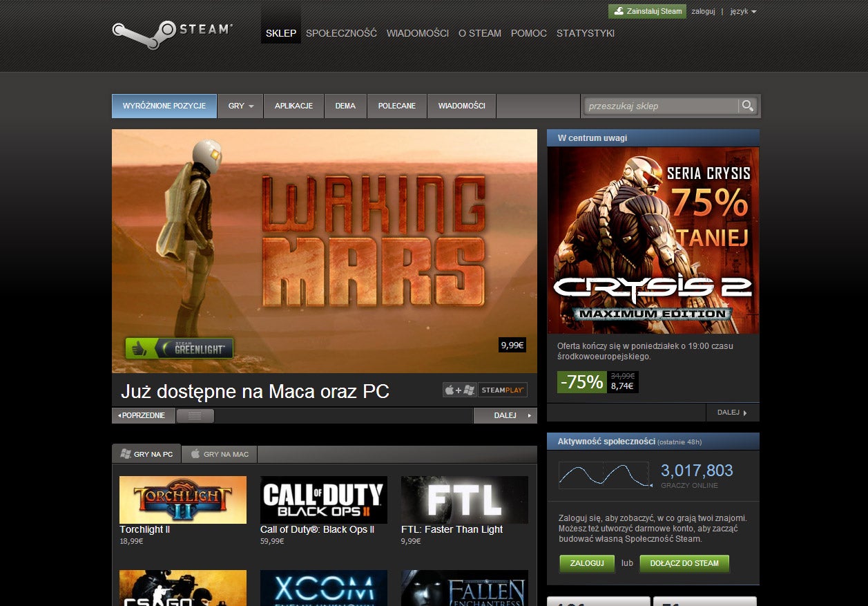868x606 pixels.
Task: Click the Apple icon in Gry na Mac tab
Action: point(195,454)
